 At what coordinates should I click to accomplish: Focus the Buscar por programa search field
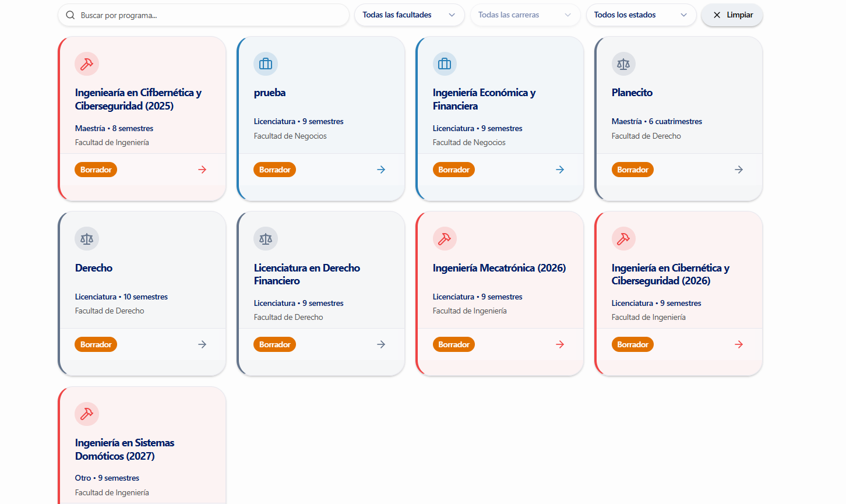tap(210, 15)
